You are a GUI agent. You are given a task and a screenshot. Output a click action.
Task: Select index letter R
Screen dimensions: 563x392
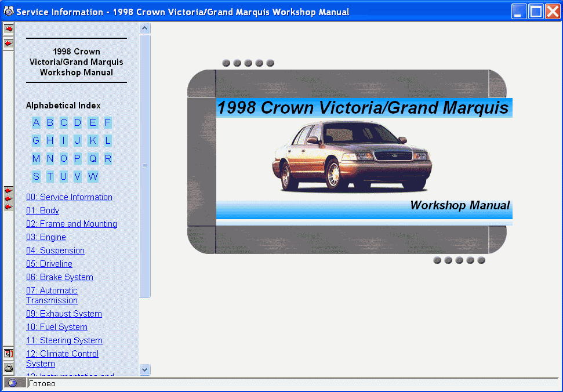[x=107, y=158]
